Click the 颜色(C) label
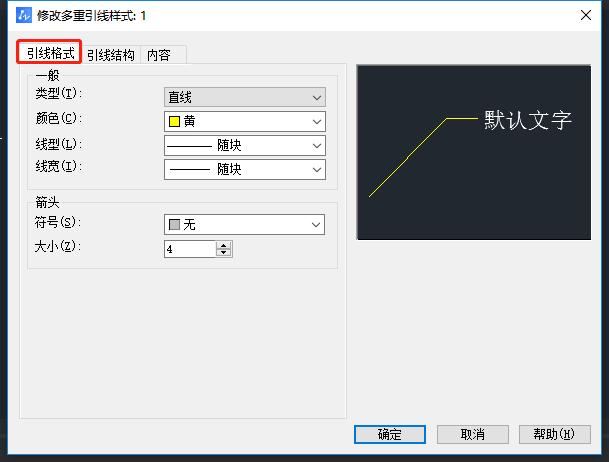Viewport: 609px width, 462px height. pyautogui.click(x=59, y=118)
